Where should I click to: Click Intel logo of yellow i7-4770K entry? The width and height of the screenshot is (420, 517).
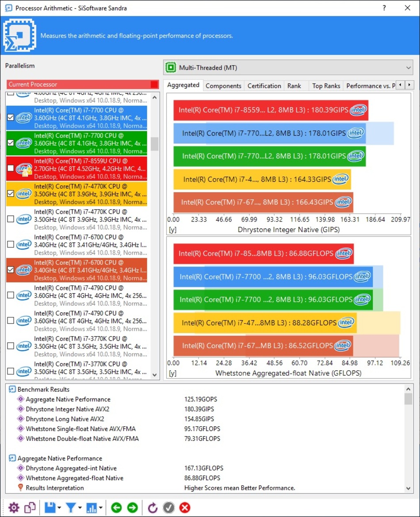[24, 194]
